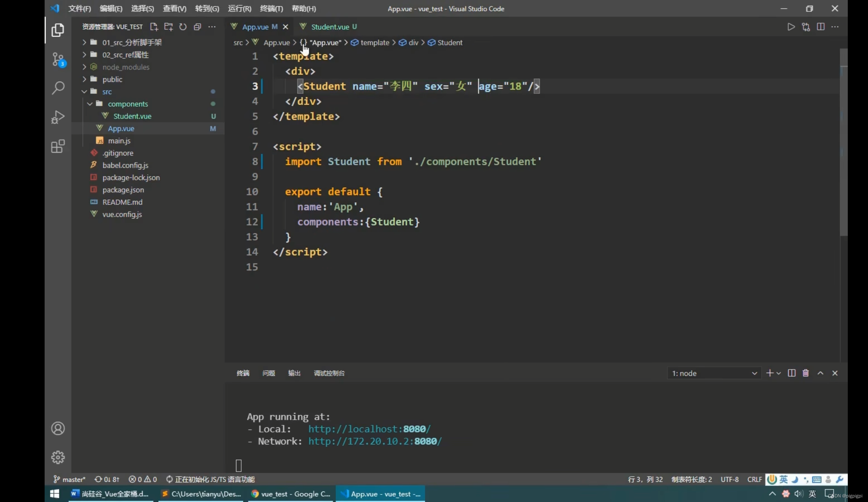
Task: Split the editor to the right
Action: [x=821, y=27]
